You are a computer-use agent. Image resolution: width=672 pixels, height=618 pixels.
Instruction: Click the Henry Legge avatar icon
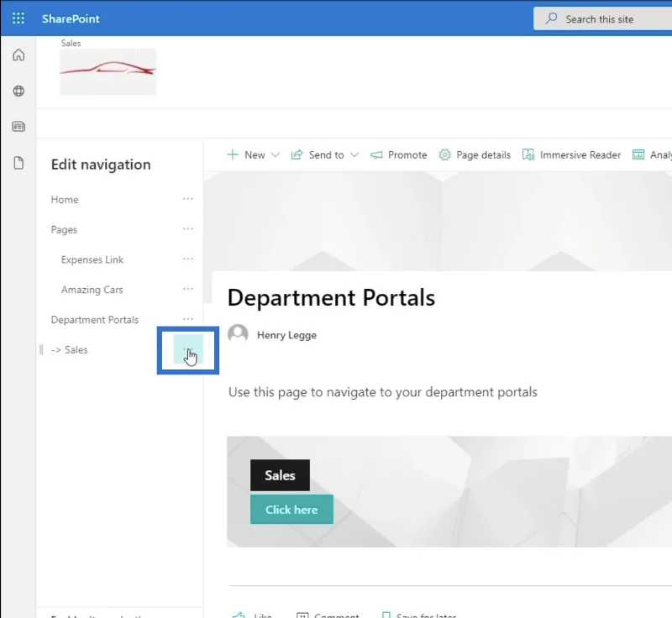[x=238, y=334]
